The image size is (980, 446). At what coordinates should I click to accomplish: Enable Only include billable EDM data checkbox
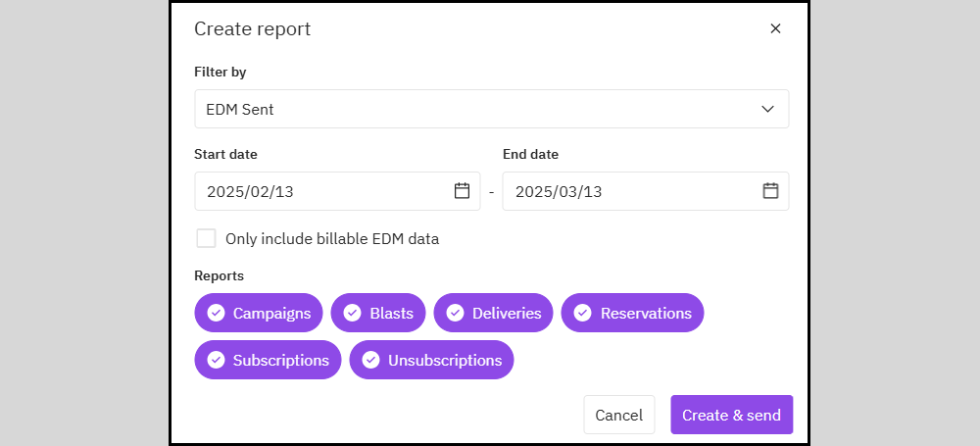click(x=206, y=238)
